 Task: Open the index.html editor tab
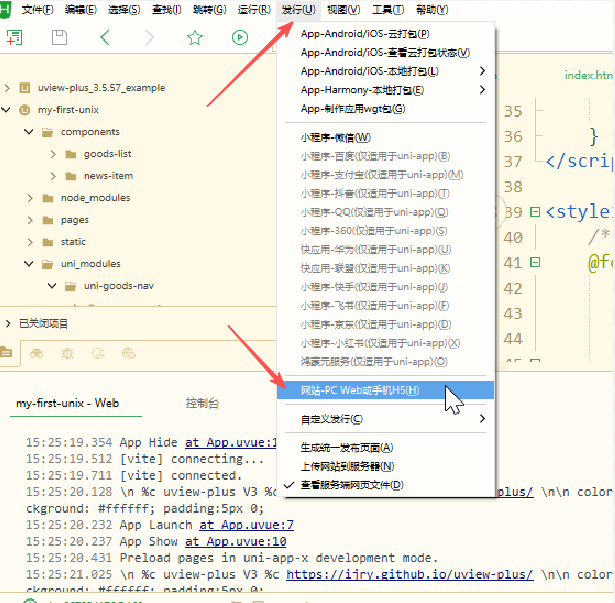pos(589,75)
